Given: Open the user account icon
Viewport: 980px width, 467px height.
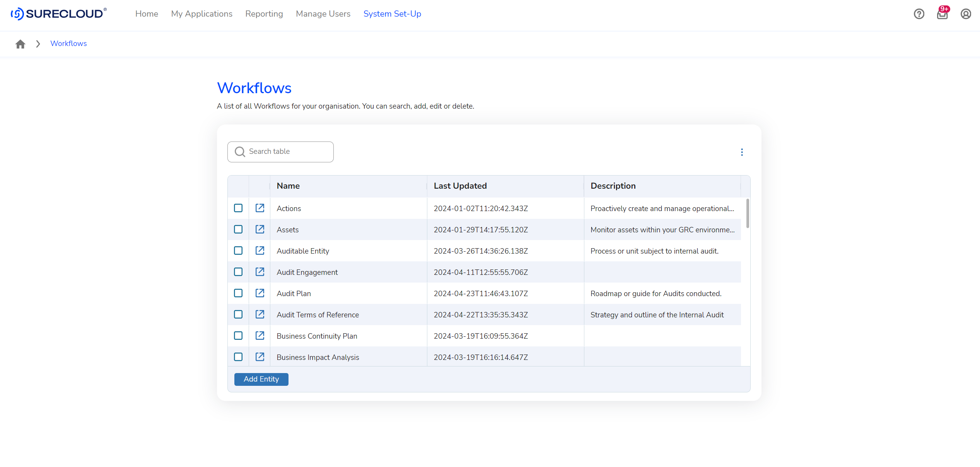Looking at the screenshot, I should pos(966,14).
